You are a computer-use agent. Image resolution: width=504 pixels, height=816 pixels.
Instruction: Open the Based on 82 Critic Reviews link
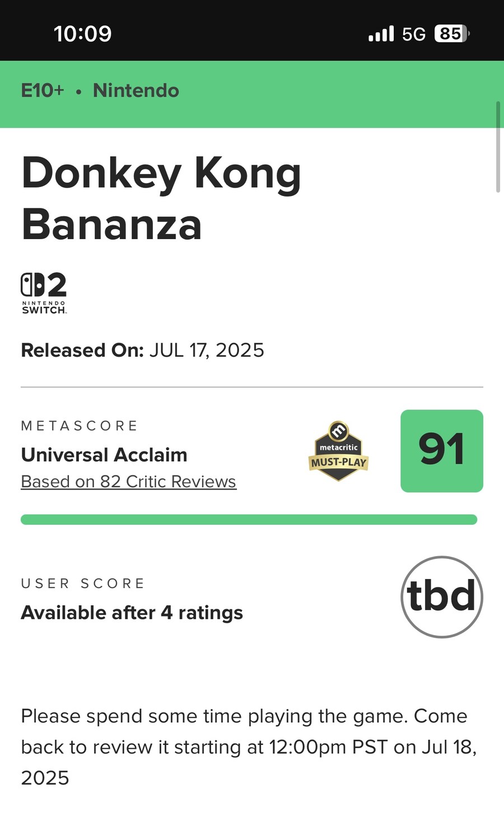pos(128,482)
